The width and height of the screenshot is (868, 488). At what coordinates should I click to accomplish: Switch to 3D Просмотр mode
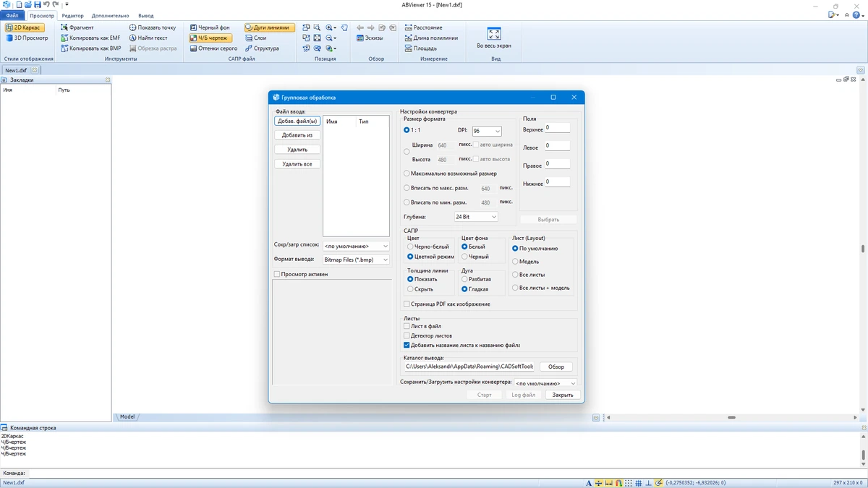click(27, 38)
